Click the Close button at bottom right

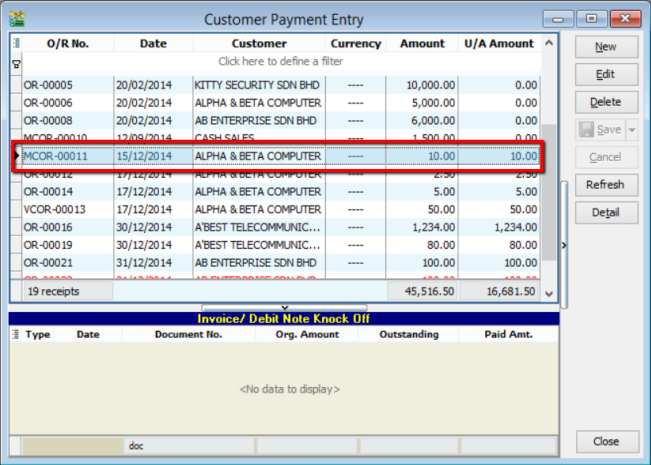(605, 441)
